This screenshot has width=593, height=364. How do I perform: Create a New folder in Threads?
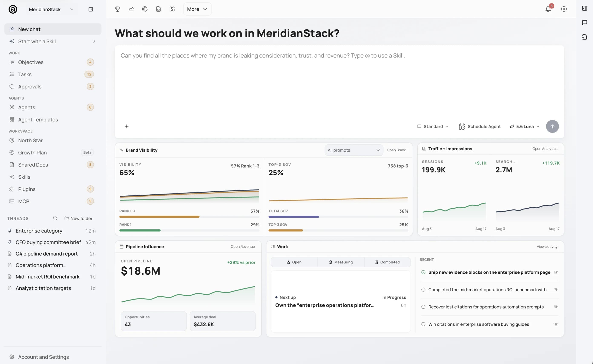pyautogui.click(x=78, y=218)
